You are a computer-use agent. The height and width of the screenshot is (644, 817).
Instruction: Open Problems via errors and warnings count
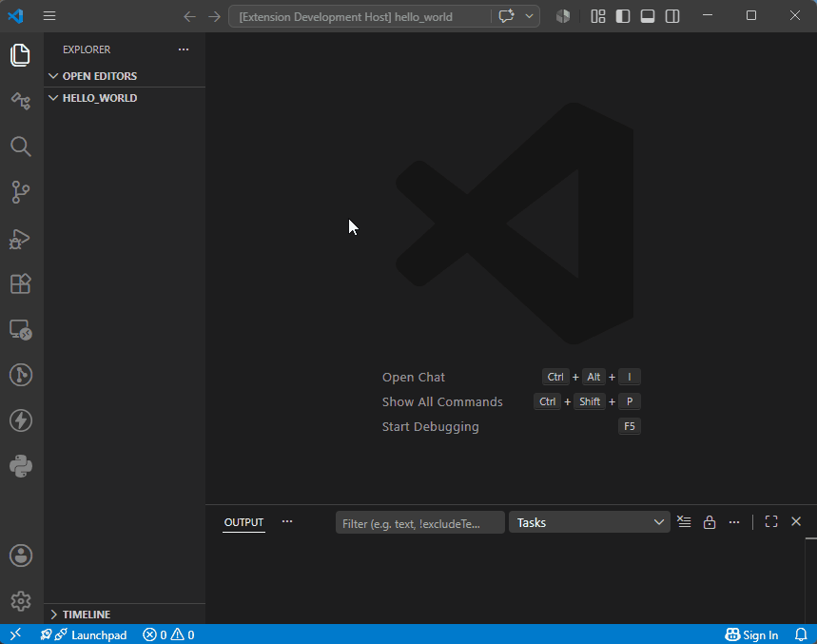click(x=168, y=634)
